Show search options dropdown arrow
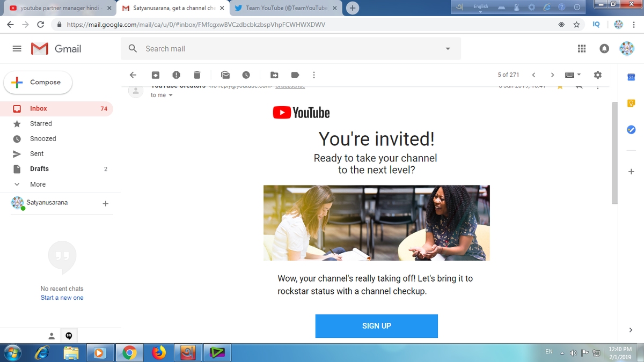This screenshot has width=644, height=362. [x=448, y=49]
